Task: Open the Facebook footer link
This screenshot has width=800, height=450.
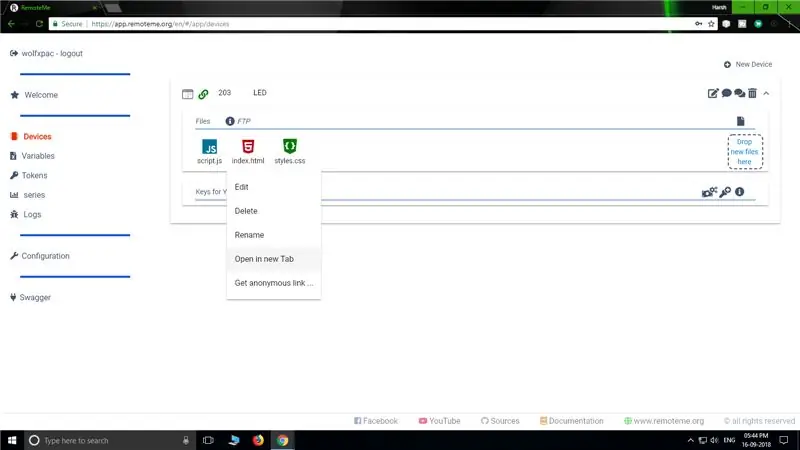Action: click(376, 421)
